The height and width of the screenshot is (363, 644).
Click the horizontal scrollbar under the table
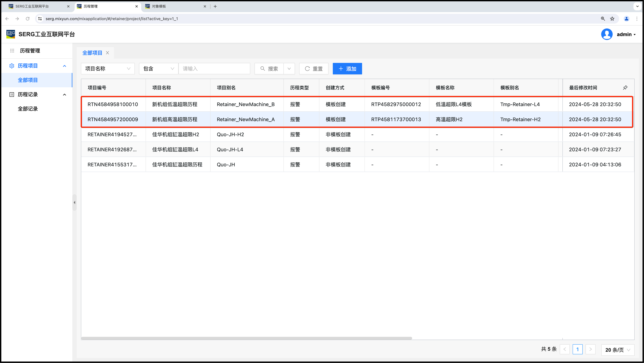coord(246,338)
